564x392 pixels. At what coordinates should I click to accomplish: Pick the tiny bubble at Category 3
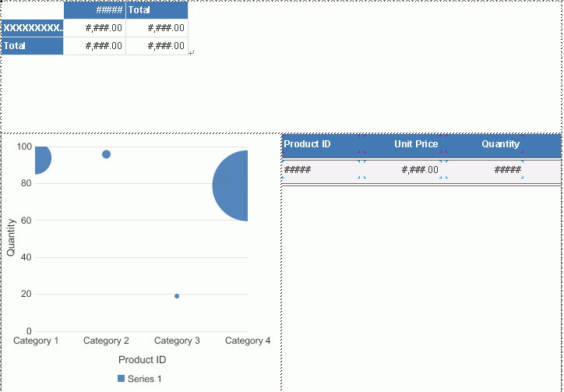pos(177,296)
